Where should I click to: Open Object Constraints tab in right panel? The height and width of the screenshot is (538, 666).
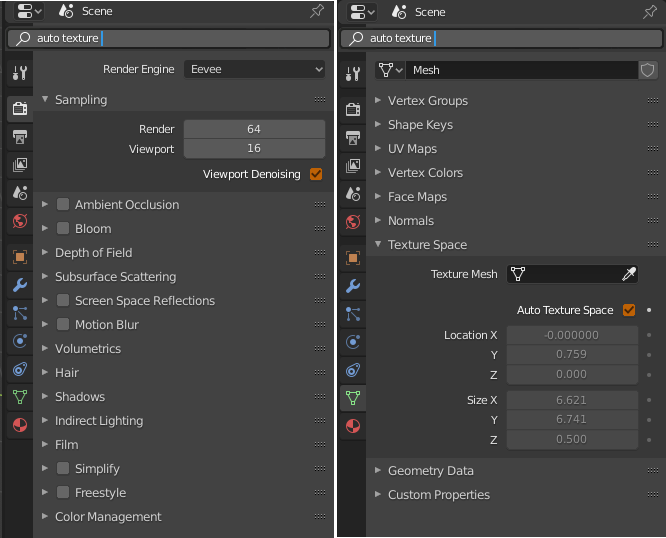[353, 370]
